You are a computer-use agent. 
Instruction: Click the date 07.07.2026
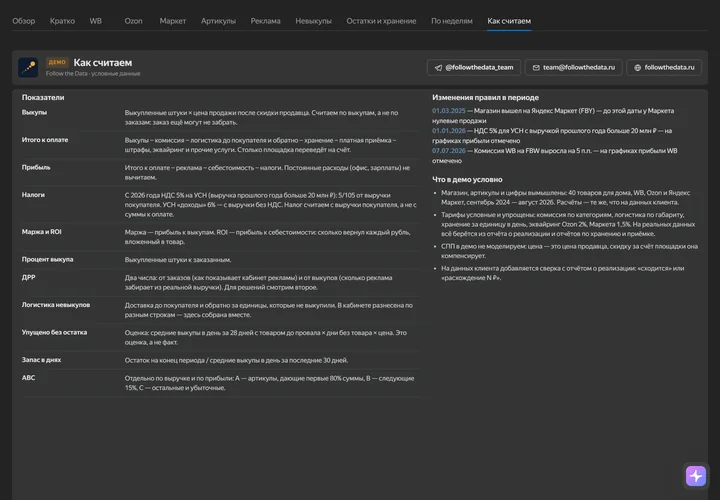(x=449, y=151)
